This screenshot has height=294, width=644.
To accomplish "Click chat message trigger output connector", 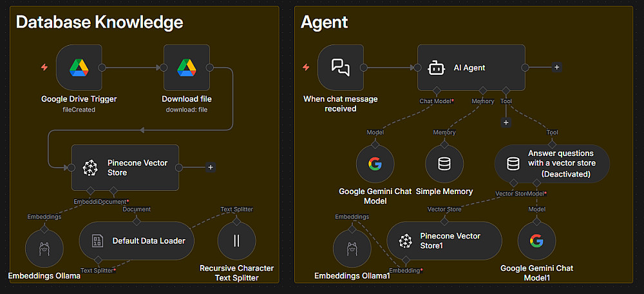I will click(363, 68).
